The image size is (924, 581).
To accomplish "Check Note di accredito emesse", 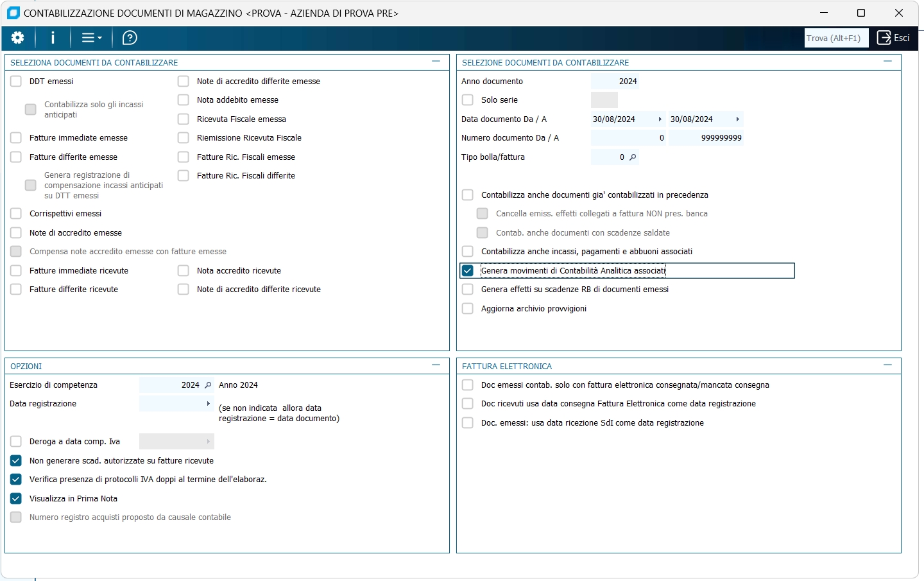I will [16, 233].
